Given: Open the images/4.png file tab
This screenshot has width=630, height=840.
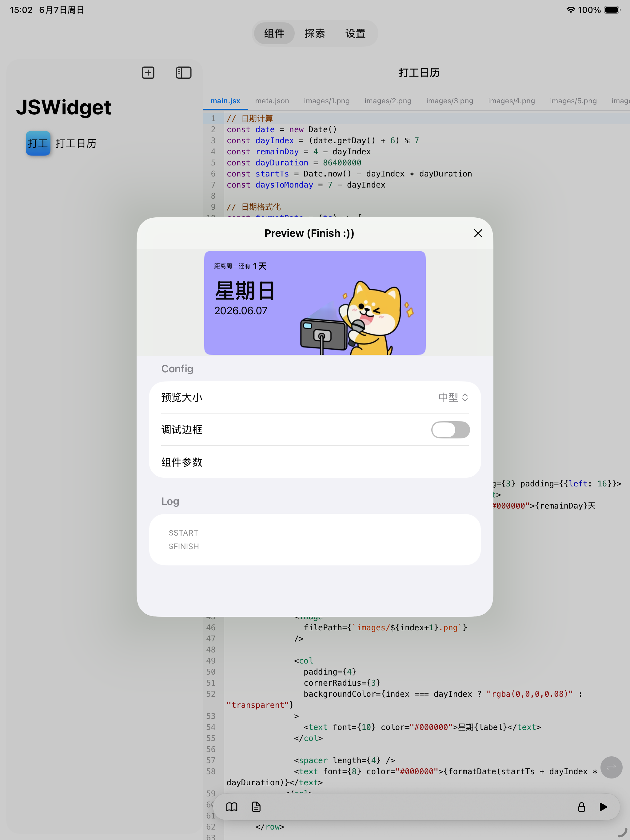Looking at the screenshot, I should pyautogui.click(x=512, y=101).
